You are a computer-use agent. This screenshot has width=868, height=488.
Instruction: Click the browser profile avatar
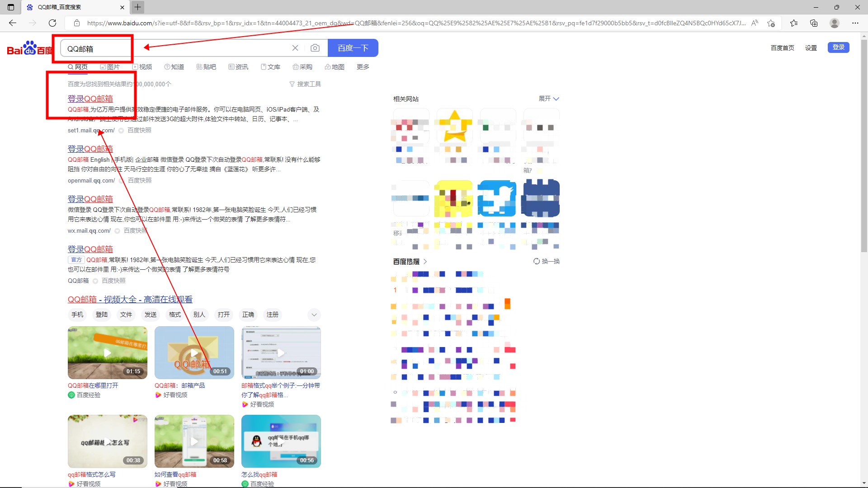(x=835, y=23)
